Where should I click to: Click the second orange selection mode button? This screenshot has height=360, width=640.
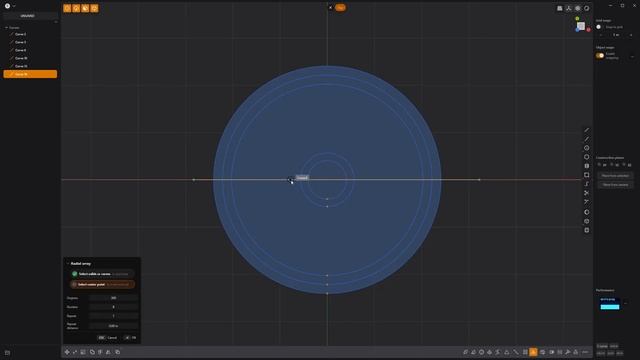[x=76, y=8]
